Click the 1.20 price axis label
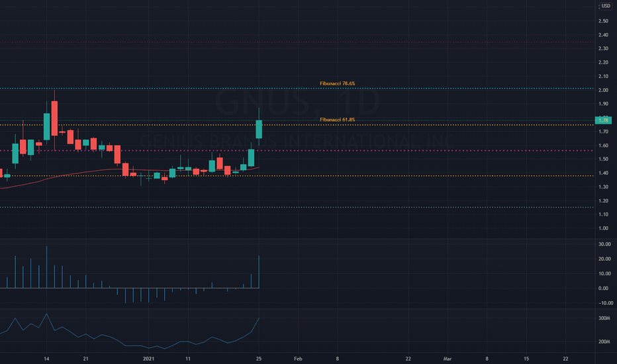The height and width of the screenshot is (364, 617). [x=603, y=201]
